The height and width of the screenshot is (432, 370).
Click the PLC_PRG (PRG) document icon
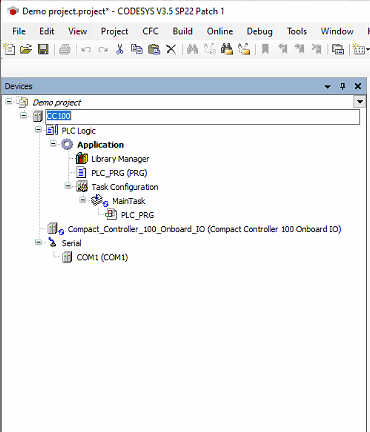click(81, 173)
